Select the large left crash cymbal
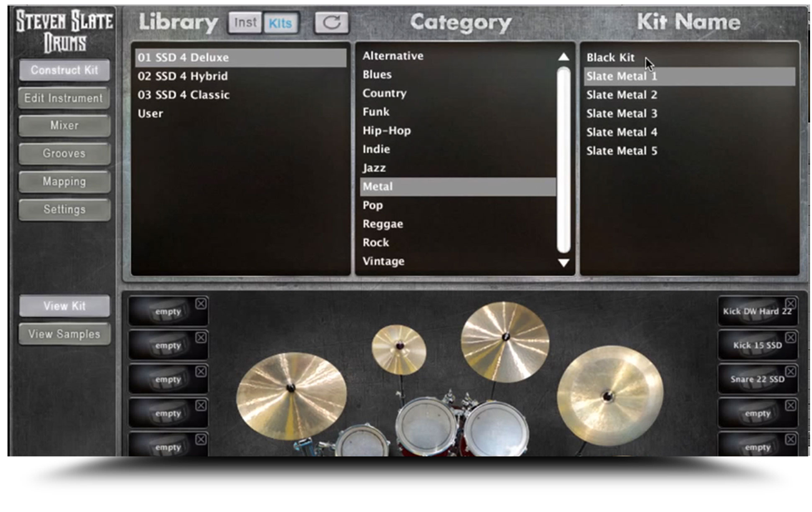 click(x=291, y=395)
